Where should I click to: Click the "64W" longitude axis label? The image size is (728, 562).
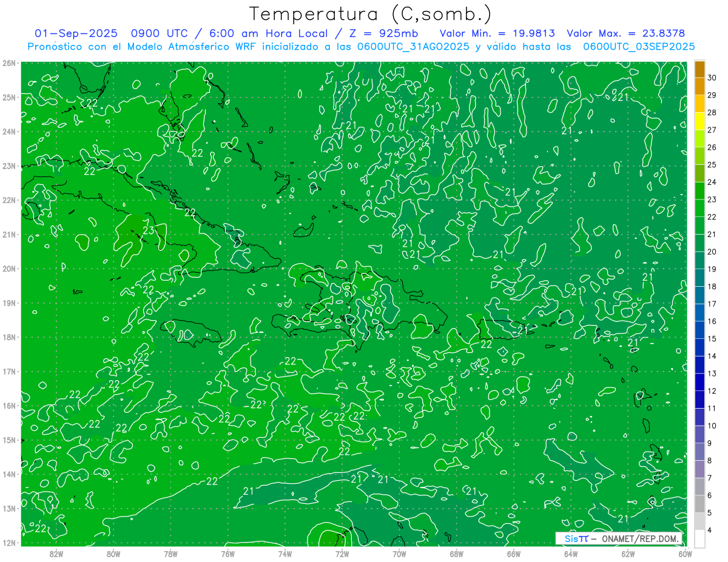point(571,553)
